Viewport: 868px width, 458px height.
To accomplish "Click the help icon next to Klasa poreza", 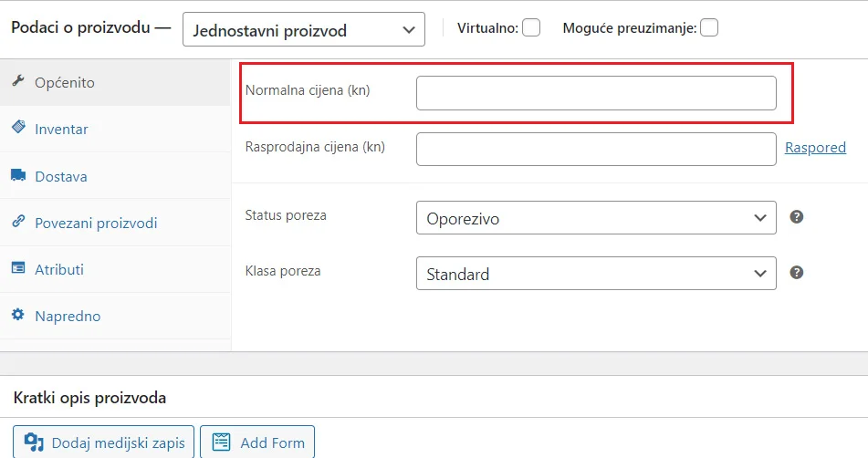I will point(796,272).
